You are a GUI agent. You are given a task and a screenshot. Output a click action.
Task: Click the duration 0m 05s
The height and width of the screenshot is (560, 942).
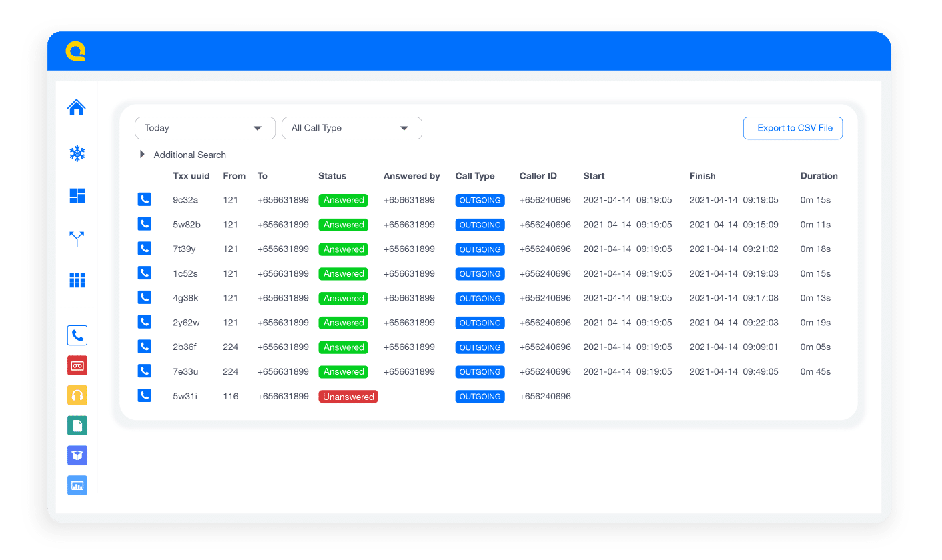815,347
